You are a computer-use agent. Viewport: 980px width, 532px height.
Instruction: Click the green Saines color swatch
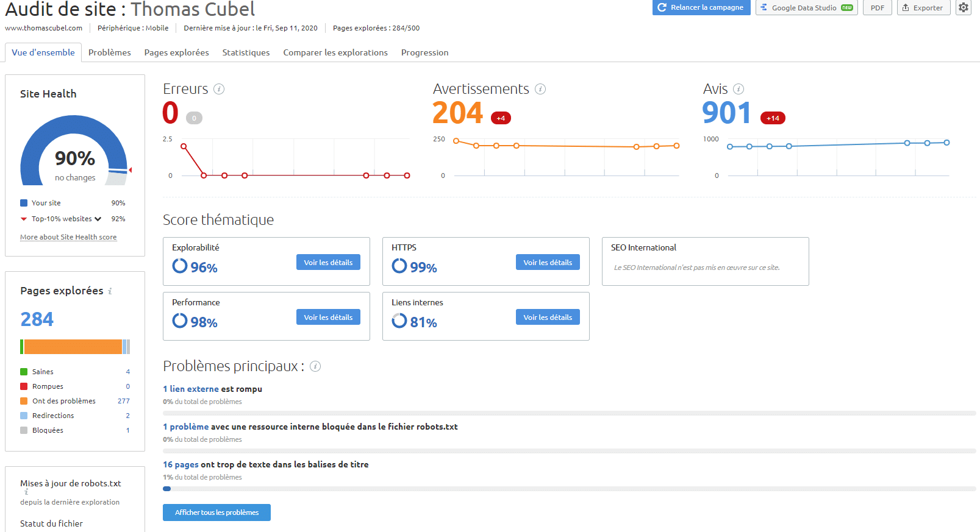(24, 372)
